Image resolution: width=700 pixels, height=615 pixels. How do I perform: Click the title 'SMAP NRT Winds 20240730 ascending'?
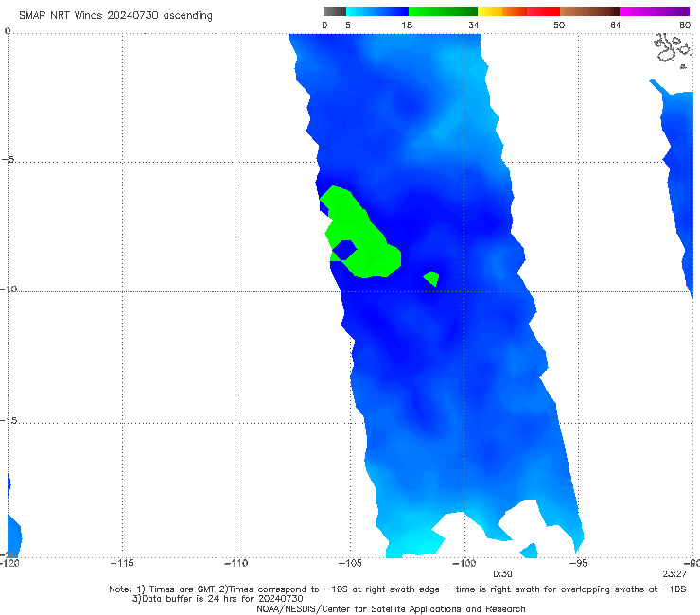(x=115, y=15)
